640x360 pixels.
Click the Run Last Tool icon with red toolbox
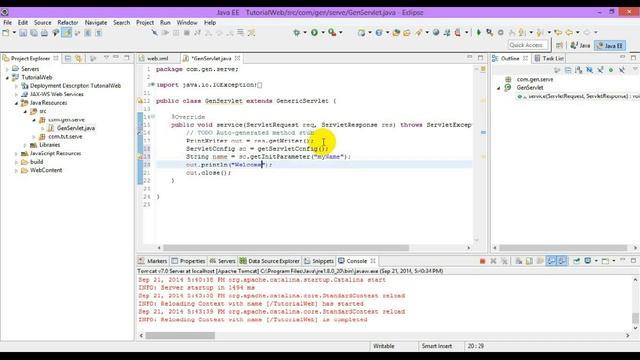click(332, 33)
